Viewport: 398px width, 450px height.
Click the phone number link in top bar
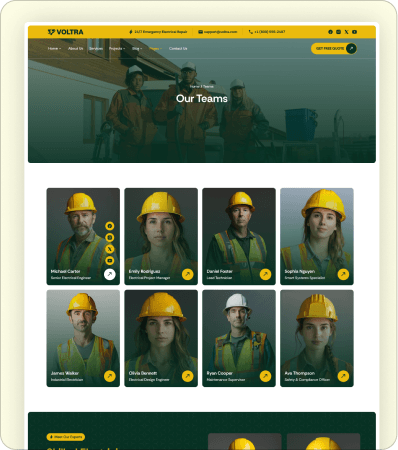pos(270,32)
